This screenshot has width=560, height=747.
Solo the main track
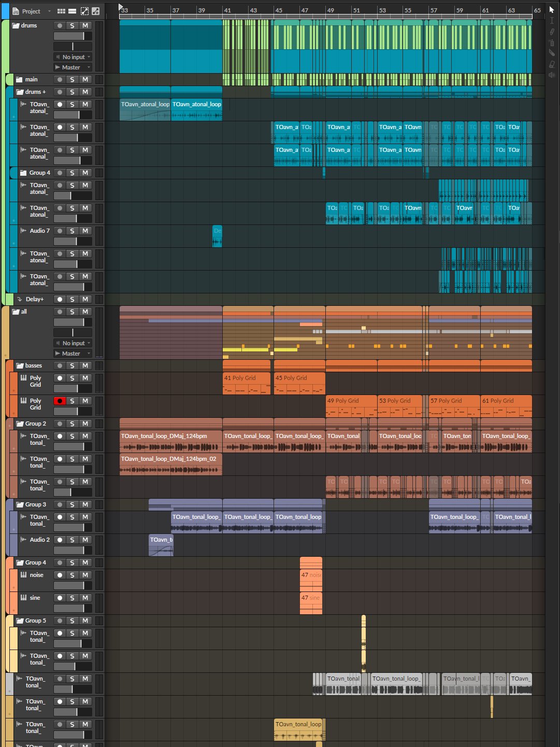click(72, 79)
